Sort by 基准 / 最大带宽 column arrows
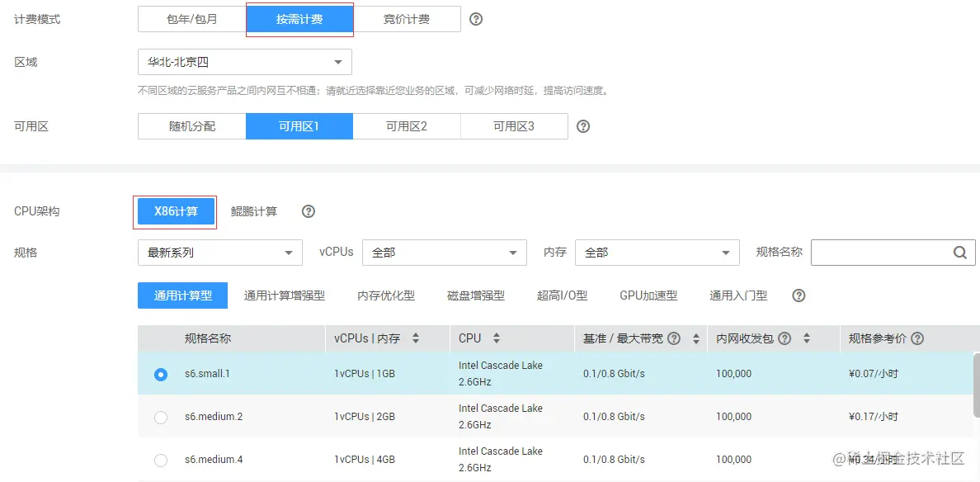Image resolution: width=980 pixels, height=482 pixels. (x=695, y=338)
